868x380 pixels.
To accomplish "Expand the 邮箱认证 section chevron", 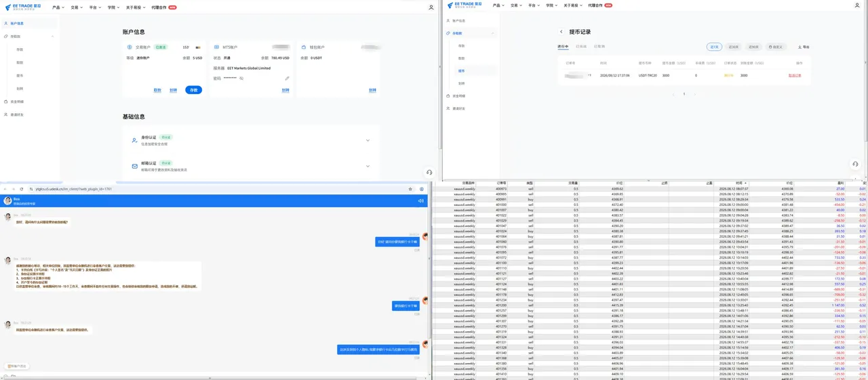I will click(x=368, y=166).
